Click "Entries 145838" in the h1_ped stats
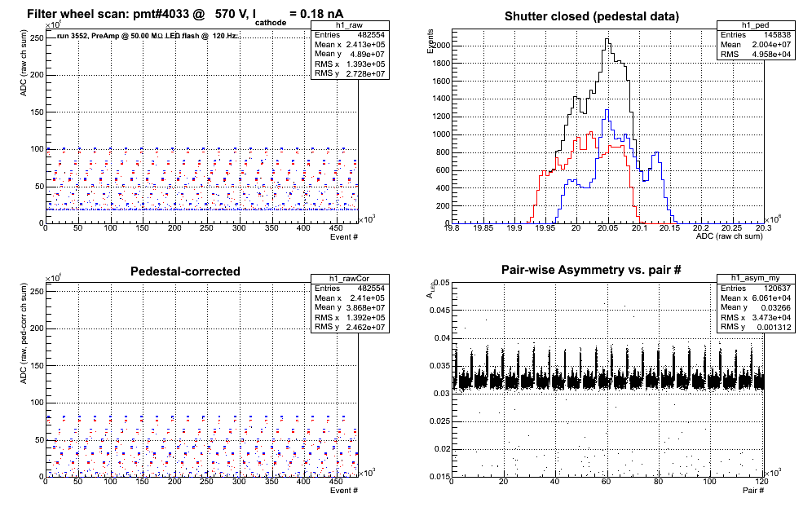The width and height of the screenshot is (812, 507). tap(756, 35)
